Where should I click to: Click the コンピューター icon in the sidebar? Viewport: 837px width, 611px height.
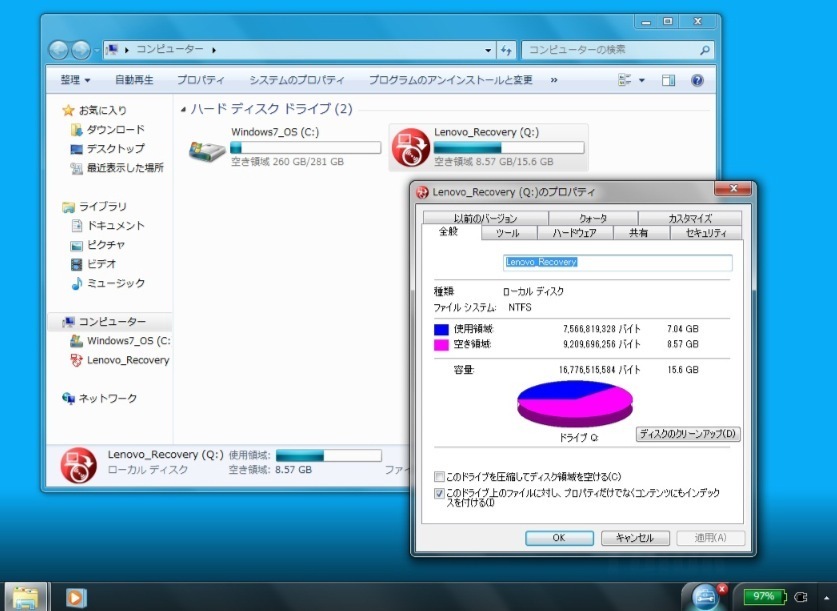pyautogui.click(x=68, y=322)
